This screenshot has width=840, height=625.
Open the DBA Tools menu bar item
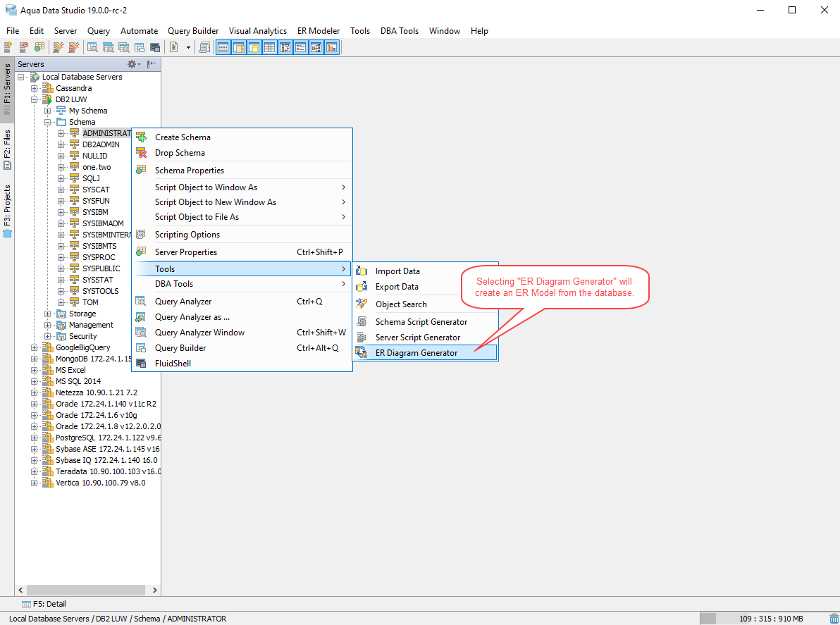point(400,31)
